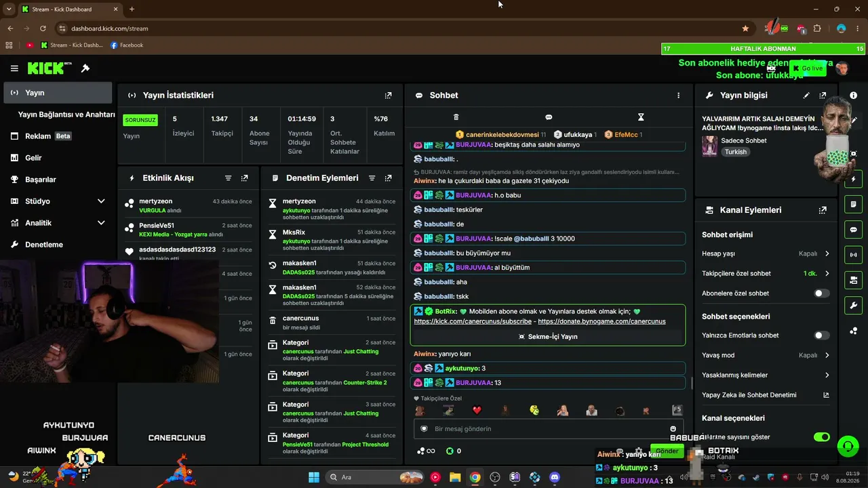Open the Sohbet panel three-dot menu
Screen dimensions: 868x488
coord(678,96)
